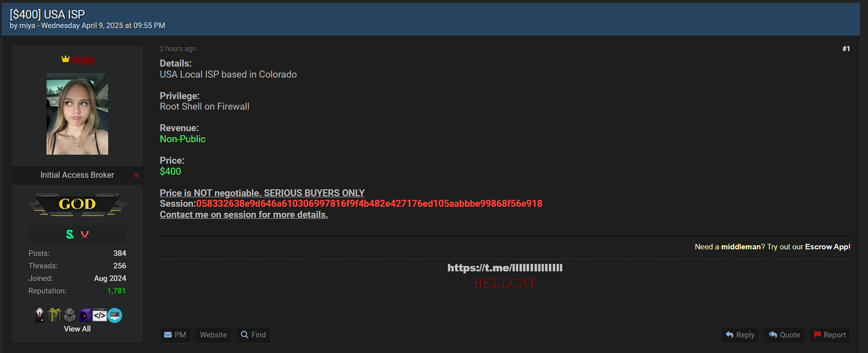868x353 pixels.
Task: Open miya's profile avatar image
Action: 77,114
